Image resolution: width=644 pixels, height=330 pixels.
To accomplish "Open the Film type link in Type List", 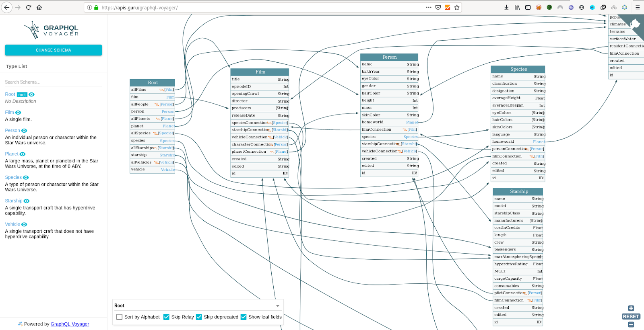I will [9, 113].
